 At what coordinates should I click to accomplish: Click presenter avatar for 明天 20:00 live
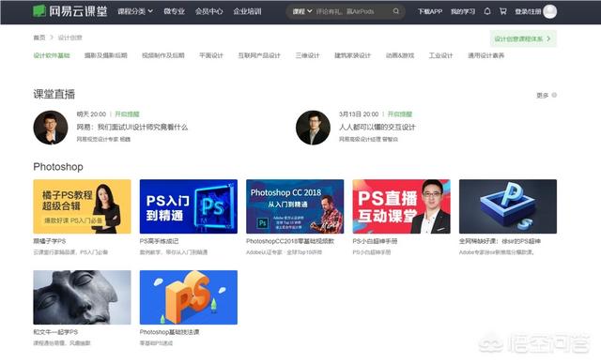coord(51,128)
